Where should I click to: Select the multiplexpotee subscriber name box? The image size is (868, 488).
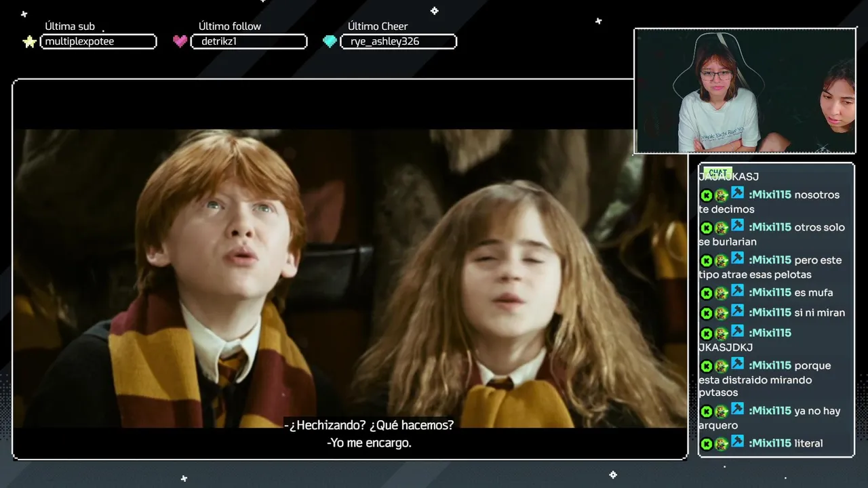tap(98, 41)
